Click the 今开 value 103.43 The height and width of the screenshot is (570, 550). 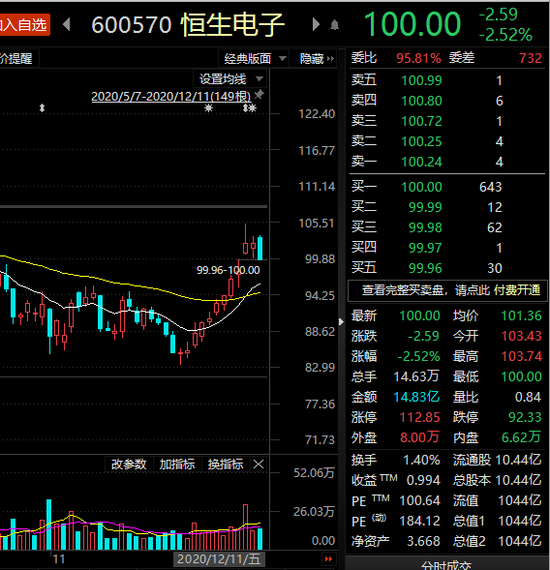click(521, 336)
